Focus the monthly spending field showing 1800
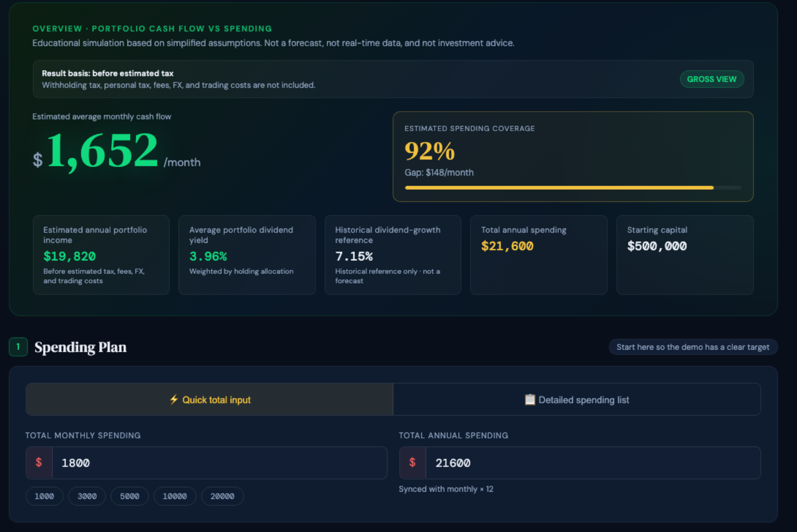Viewport: 797px width, 532px height. click(x=219, y=463)
